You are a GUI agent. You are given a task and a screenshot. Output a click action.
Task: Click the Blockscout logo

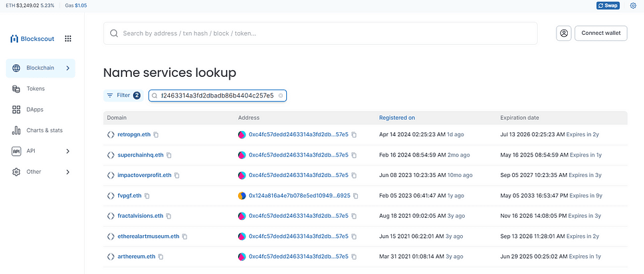click(x=32, y=39)
